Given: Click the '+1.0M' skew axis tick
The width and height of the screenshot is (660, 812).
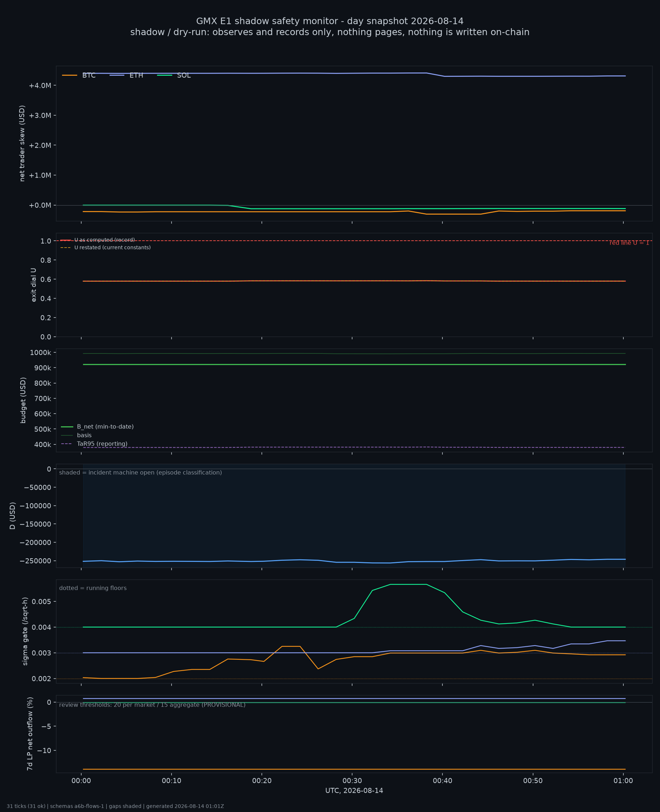Looking at the screenshot, I should click(40, 175).
